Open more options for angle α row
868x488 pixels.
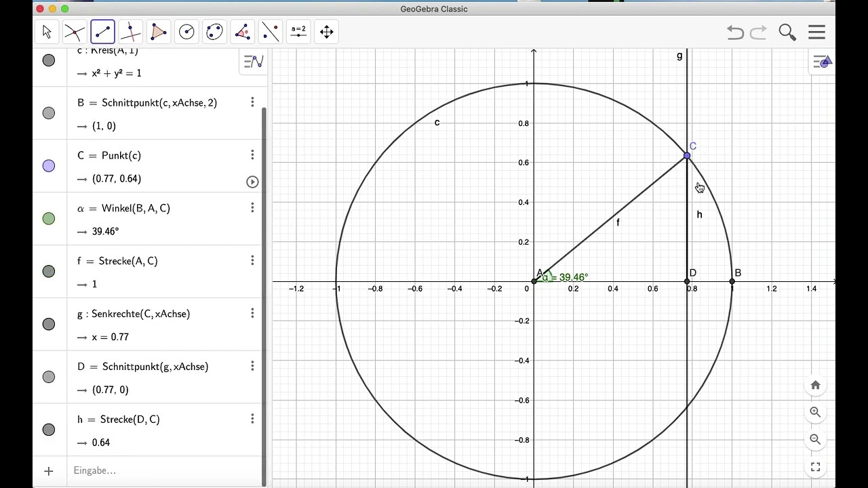click(252, 208)
